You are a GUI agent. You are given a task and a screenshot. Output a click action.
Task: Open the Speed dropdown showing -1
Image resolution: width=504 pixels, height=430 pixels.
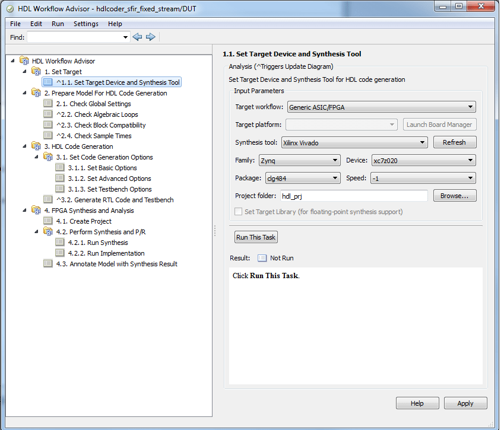(x=423, y=178)
